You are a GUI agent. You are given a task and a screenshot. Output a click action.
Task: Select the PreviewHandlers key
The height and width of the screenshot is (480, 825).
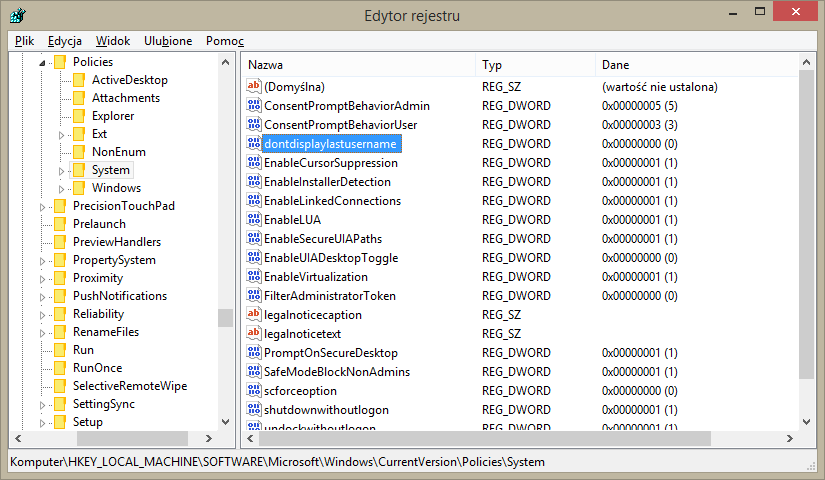click(117, 242)
